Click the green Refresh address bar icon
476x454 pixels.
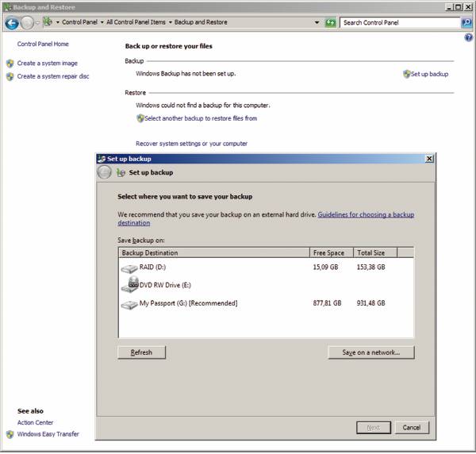pos(330,22)
